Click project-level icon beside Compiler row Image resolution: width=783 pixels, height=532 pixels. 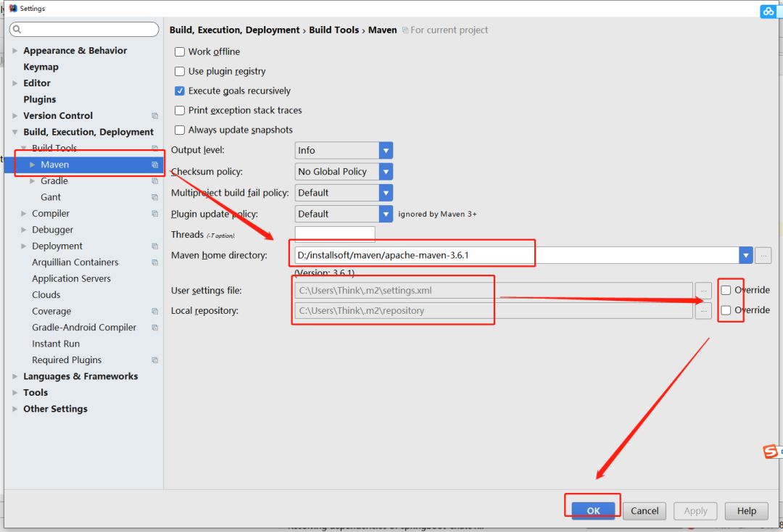[155, 214]
